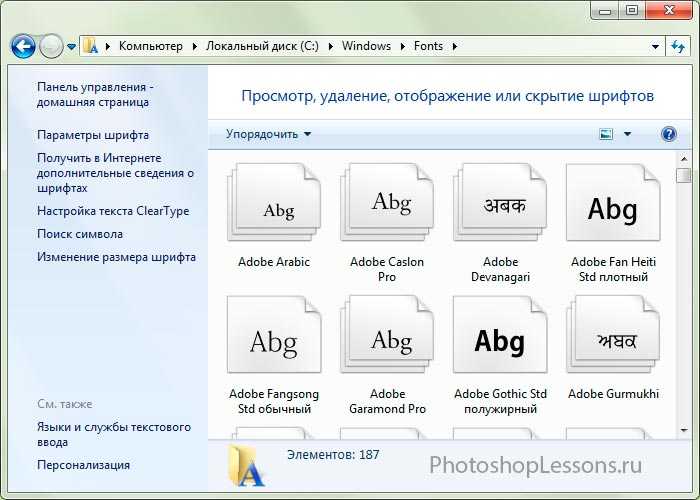
Task: Click the Forward navigation arrow button
Action: pos(51,46)
